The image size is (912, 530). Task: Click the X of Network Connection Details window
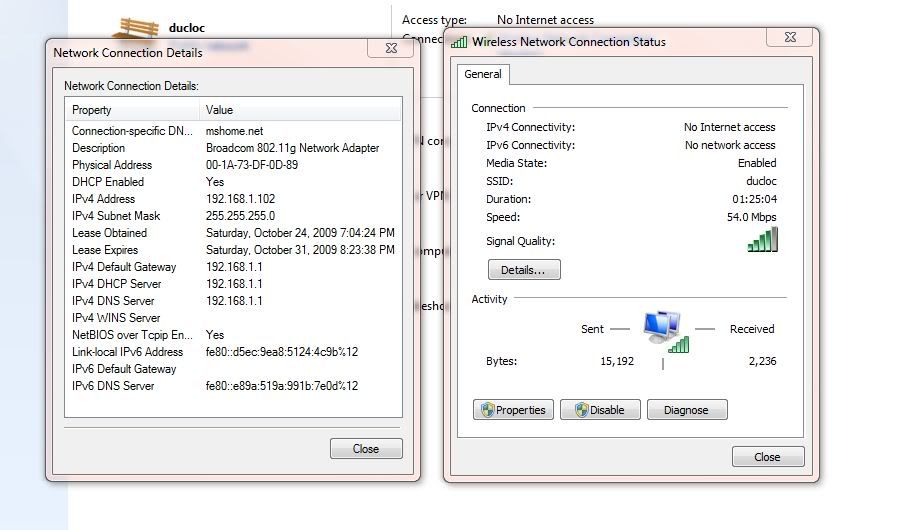(x=391, y=48)
